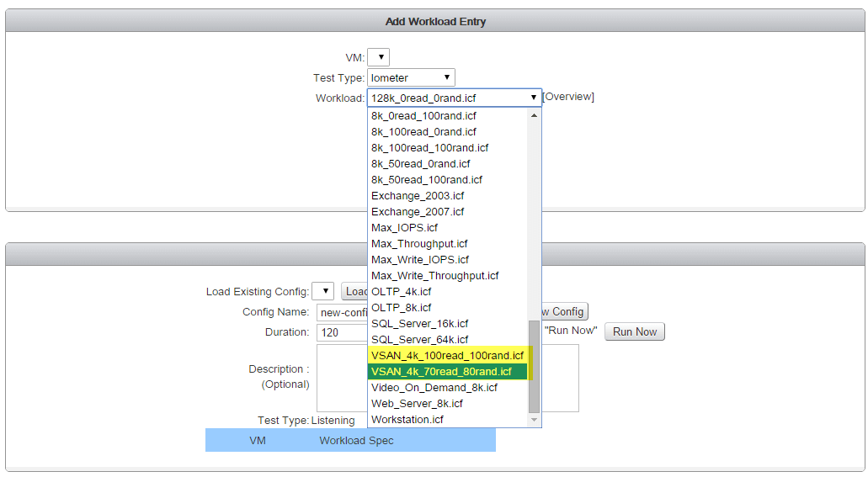
Task: Select 8k_100read_0rand.icf workload
Action: click(449, 132)
